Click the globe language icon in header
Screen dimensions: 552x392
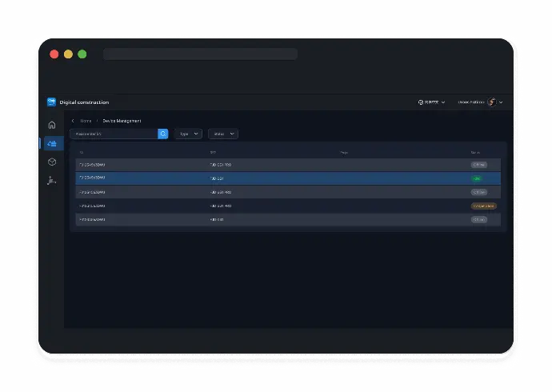point(421,102)
